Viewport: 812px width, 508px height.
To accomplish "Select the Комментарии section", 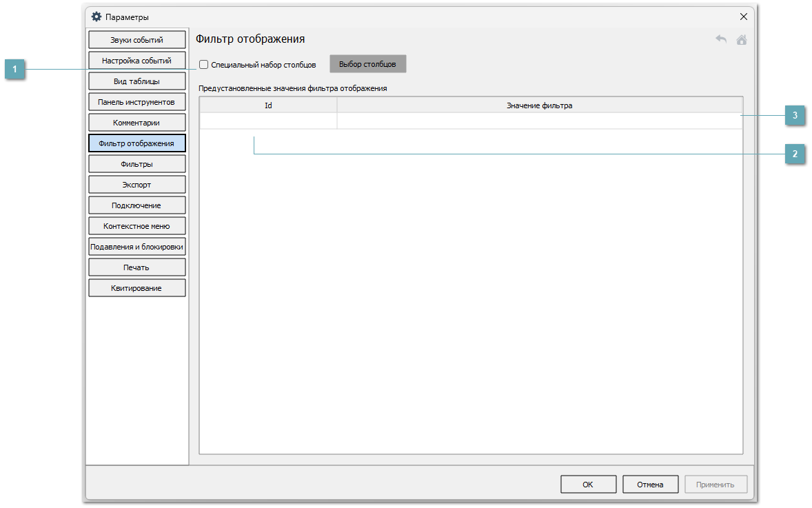I will [136, 123].
